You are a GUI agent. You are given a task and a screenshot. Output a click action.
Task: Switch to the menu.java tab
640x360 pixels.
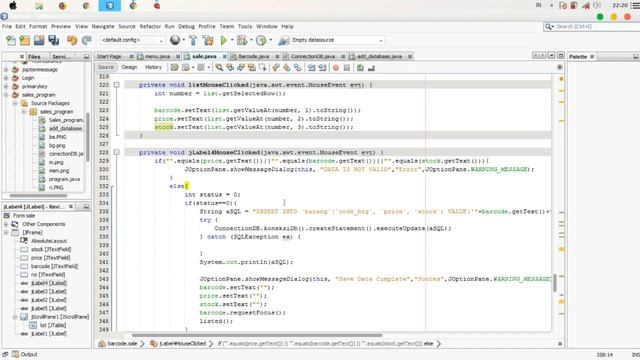coord(157,56)
